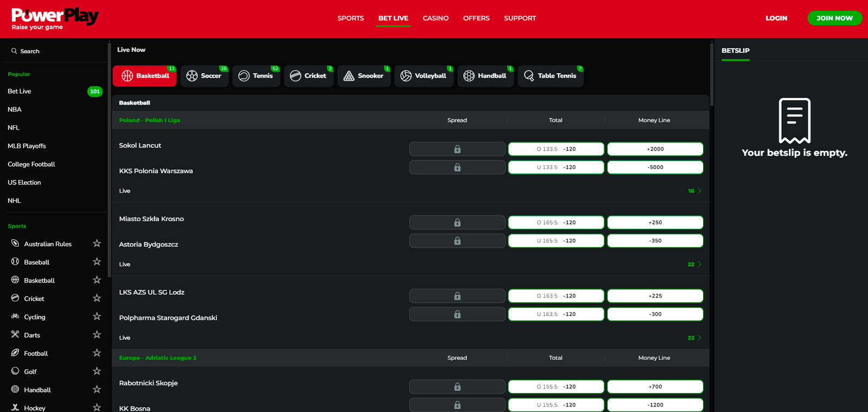Select the Soccer live tab
Image resolution: width=868 pixels, height=412 pixels.
(x=204, y=76)
